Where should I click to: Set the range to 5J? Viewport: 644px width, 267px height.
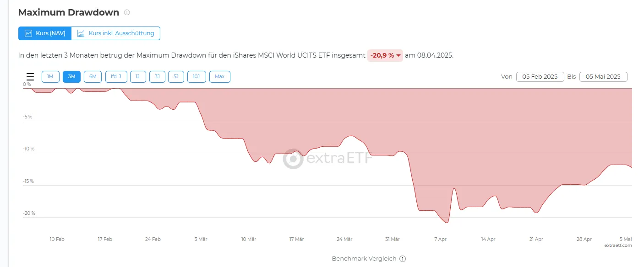(x=176, y=77)
